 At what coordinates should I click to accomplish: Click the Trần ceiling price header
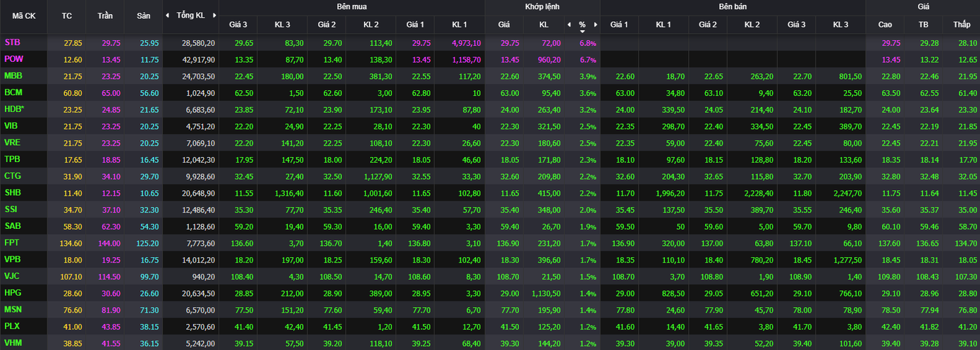click(x=105, y=15)
